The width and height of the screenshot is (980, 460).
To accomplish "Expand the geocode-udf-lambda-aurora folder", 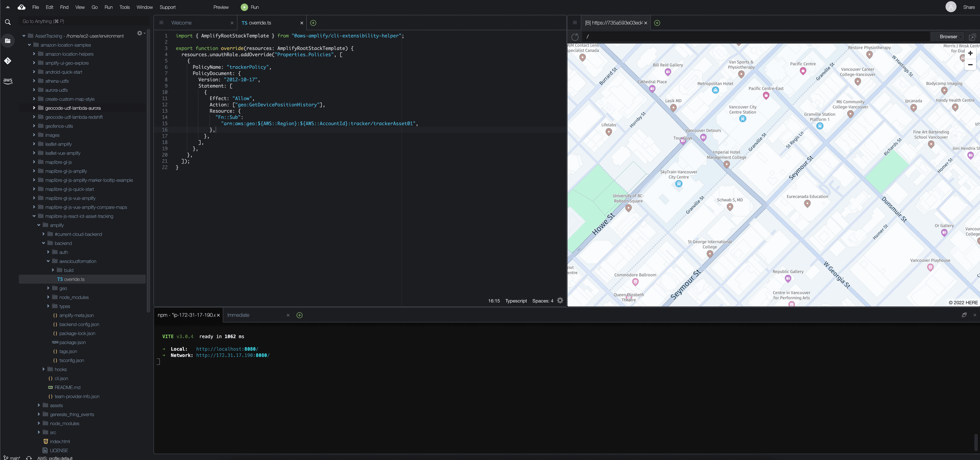I will (34, 108).
